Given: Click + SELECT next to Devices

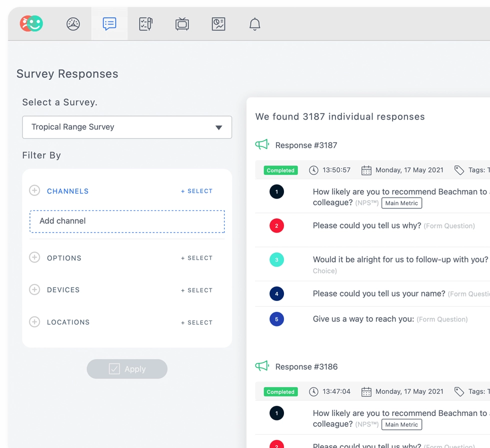Looking at the screenshot, I should [196, 290].
